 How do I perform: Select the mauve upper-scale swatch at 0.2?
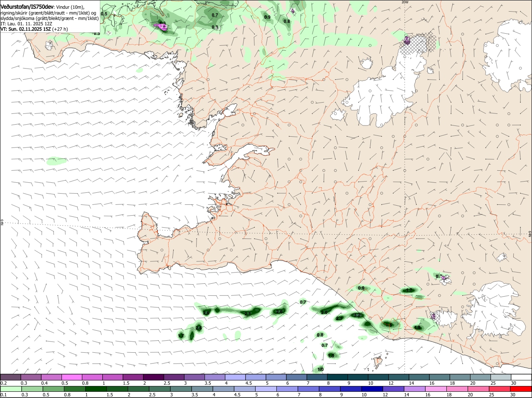pos(10,377)
